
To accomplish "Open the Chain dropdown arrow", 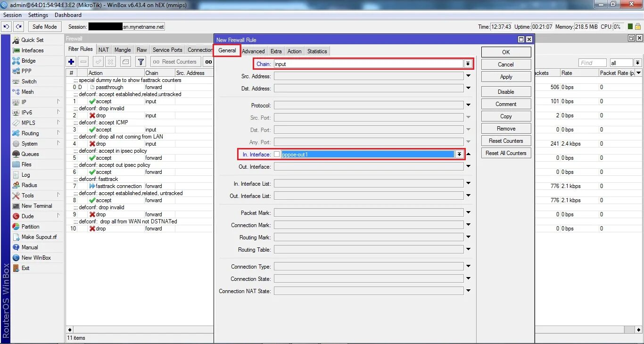I will click(468, 64).
